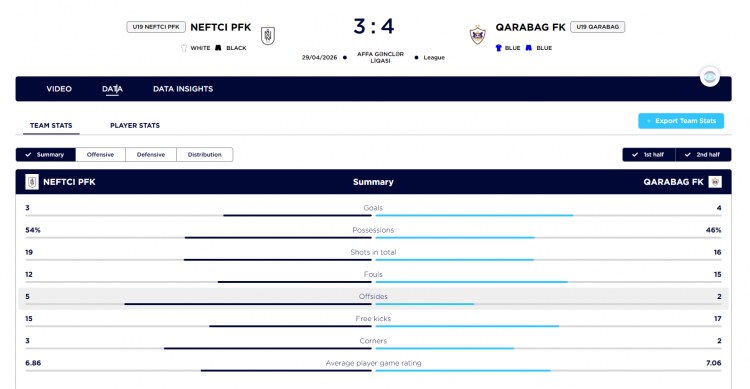
Task: Click the Neftci PFK crest in header
Action: [x=268, y=35]
